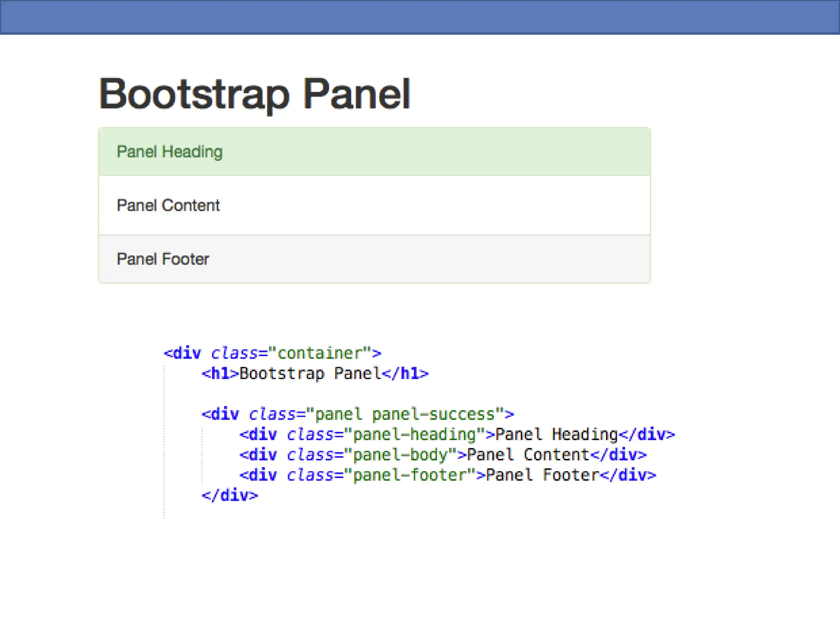Click the opening h1 tag in code

[220, 374]
